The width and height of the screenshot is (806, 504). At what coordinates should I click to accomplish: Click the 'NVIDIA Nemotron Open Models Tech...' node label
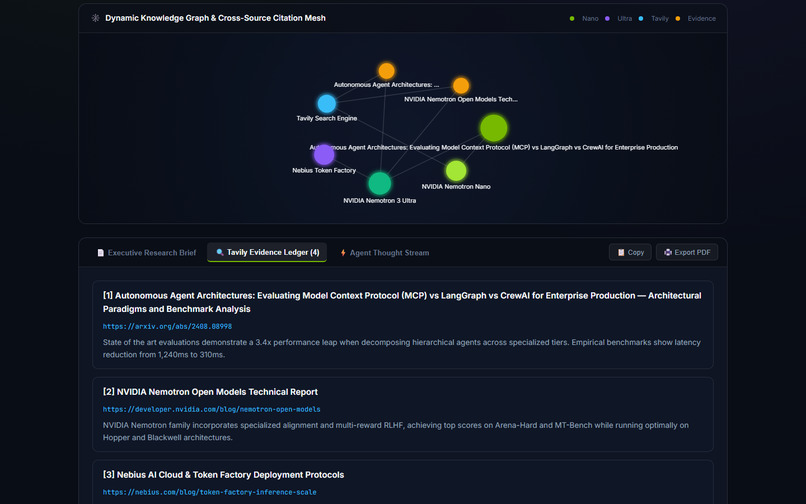[461, 99]
